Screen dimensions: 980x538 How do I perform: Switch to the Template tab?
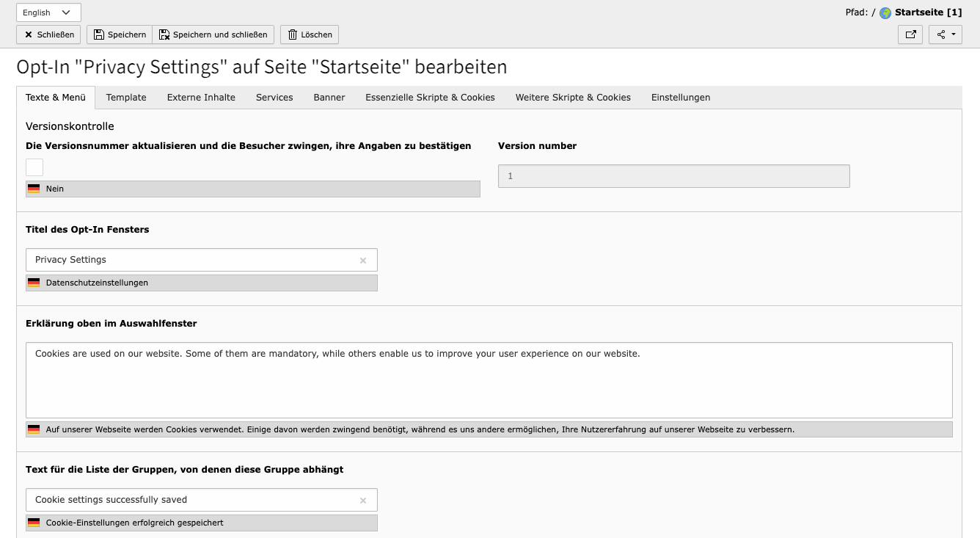[125, 97]
